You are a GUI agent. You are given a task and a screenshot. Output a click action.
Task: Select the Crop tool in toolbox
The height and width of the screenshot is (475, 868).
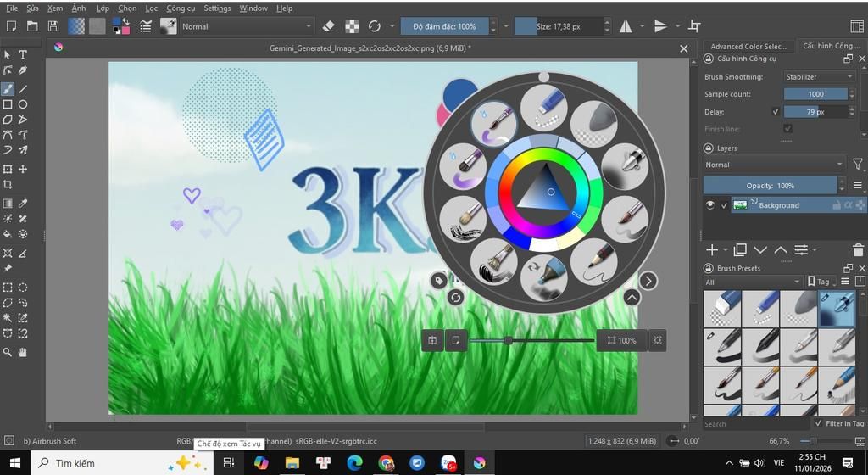8,184
